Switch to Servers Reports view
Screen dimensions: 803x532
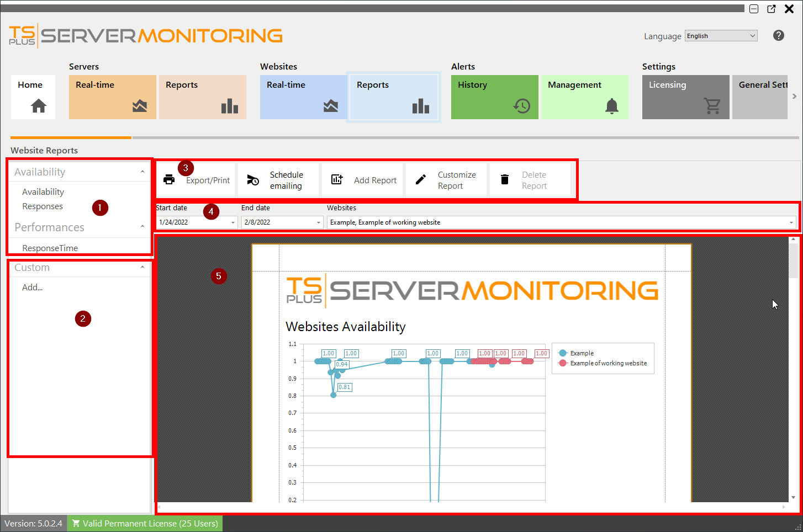[x=203, y=97]
